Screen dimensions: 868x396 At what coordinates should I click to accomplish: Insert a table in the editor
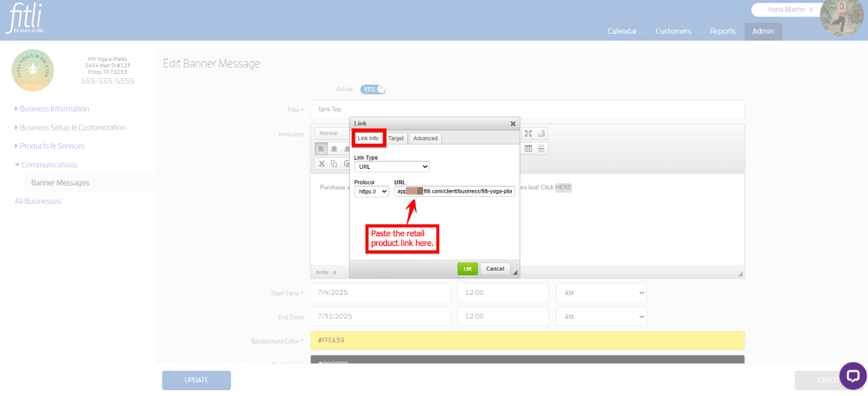pos(528,149)
